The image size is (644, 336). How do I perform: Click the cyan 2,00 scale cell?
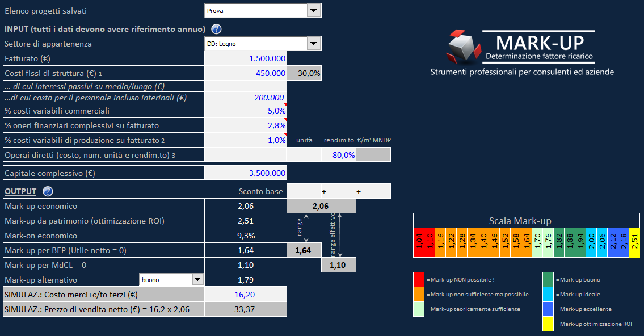[591, 243]
